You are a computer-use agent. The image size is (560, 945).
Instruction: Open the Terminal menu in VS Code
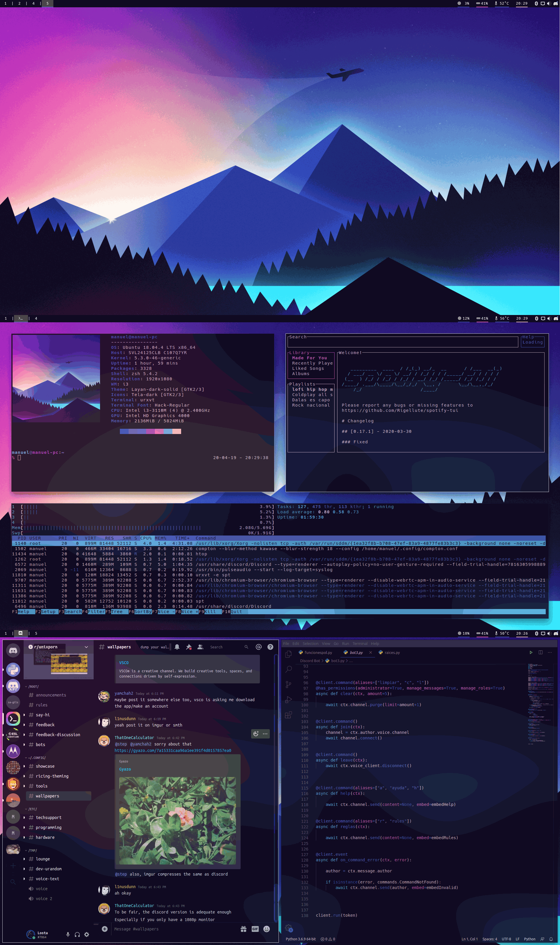point(360,644)
